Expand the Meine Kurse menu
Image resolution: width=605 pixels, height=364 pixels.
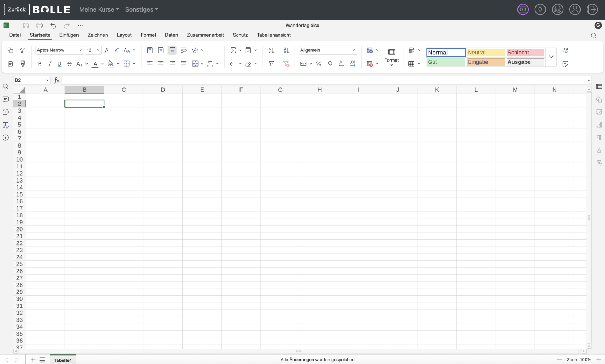[99, 9]
